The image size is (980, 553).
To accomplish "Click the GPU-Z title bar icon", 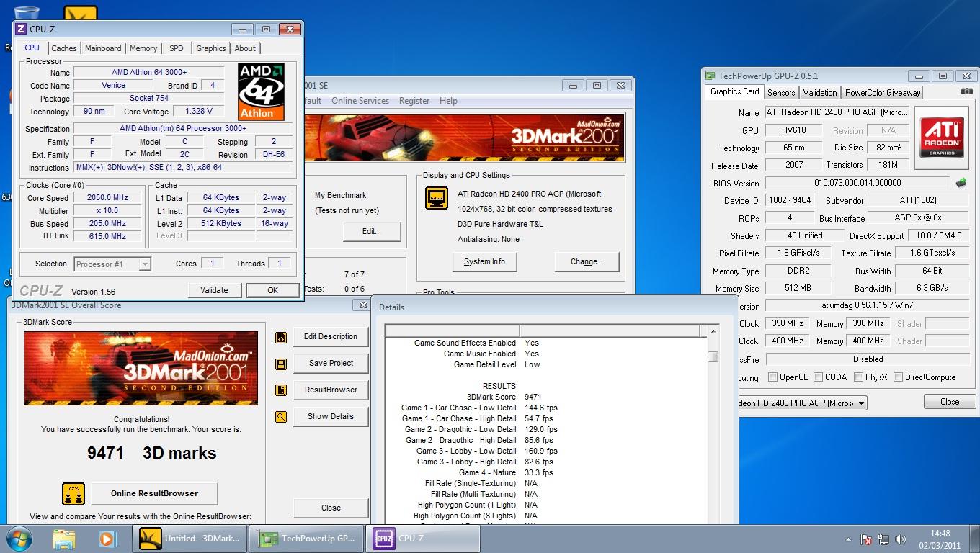I will (710, 76).
